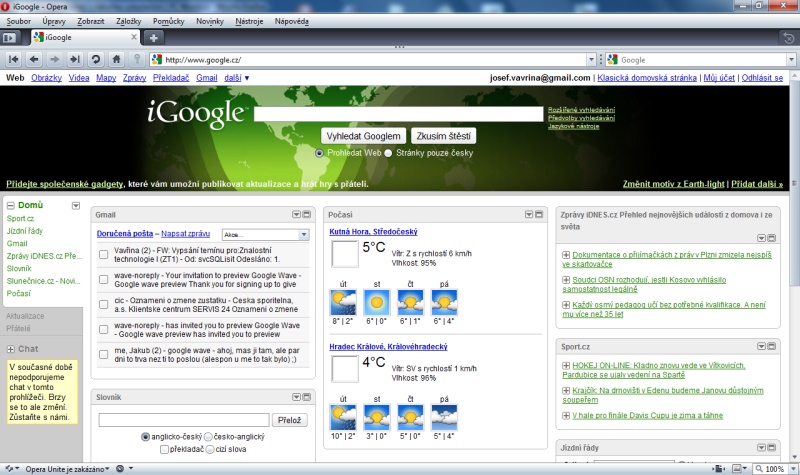
Task: Go to the Home page icon
Action: click(x=116, y=60)
